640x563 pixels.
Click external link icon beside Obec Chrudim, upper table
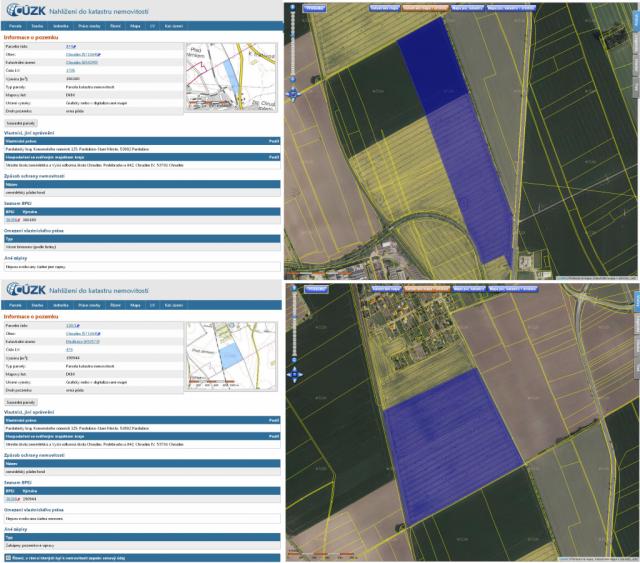101,54
